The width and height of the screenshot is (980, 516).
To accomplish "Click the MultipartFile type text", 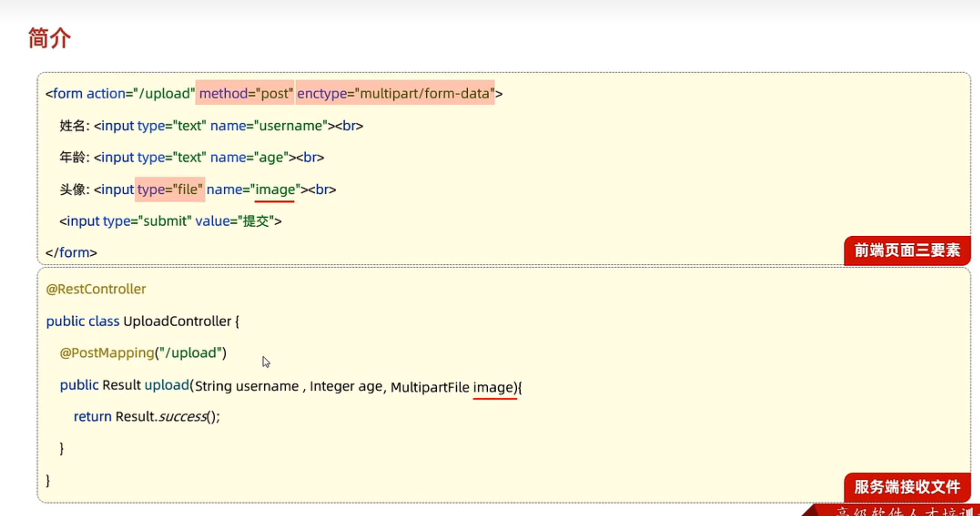I will pyautogui.click(x=429, y=387).
